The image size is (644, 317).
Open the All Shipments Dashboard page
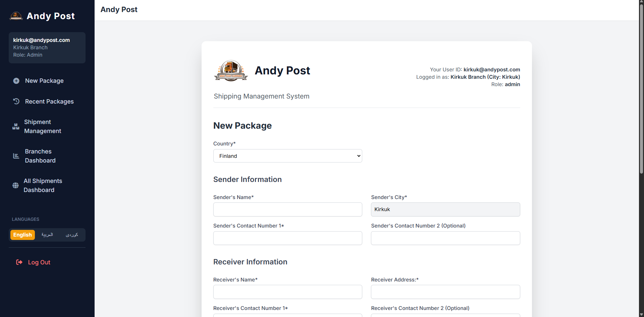[43, 185]
